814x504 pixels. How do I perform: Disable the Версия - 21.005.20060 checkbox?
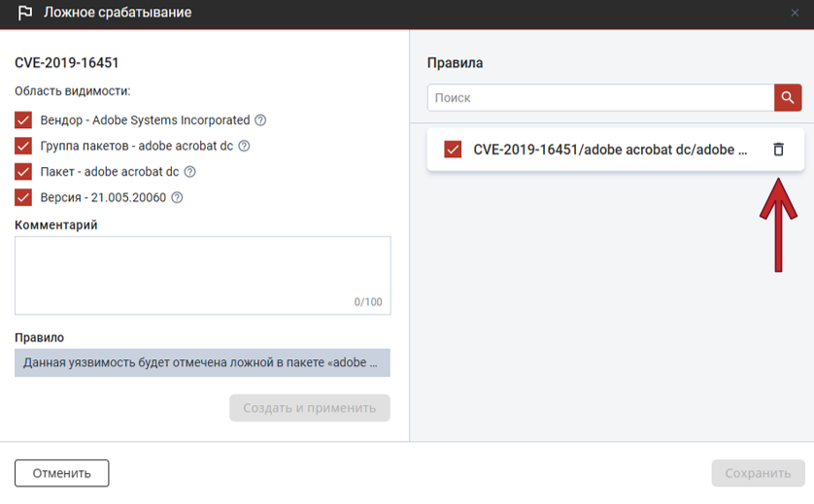[23, 197]
